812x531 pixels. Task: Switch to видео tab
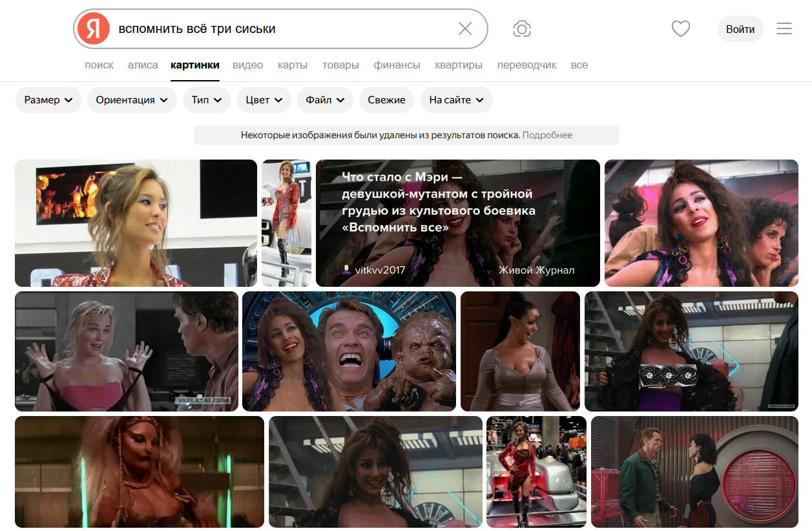(248, 65)
